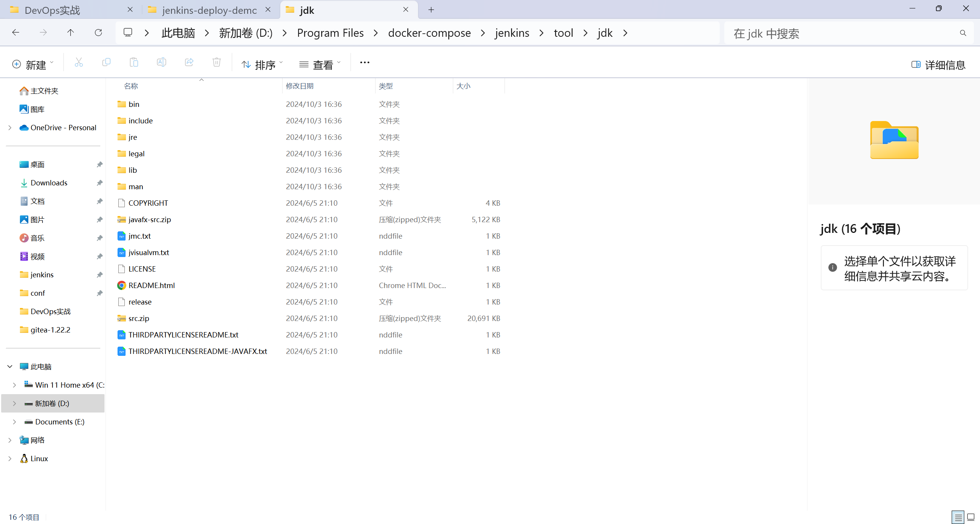Click the Share icon in toolbar
The image size is (980, 524).
(x=189, y=62)
